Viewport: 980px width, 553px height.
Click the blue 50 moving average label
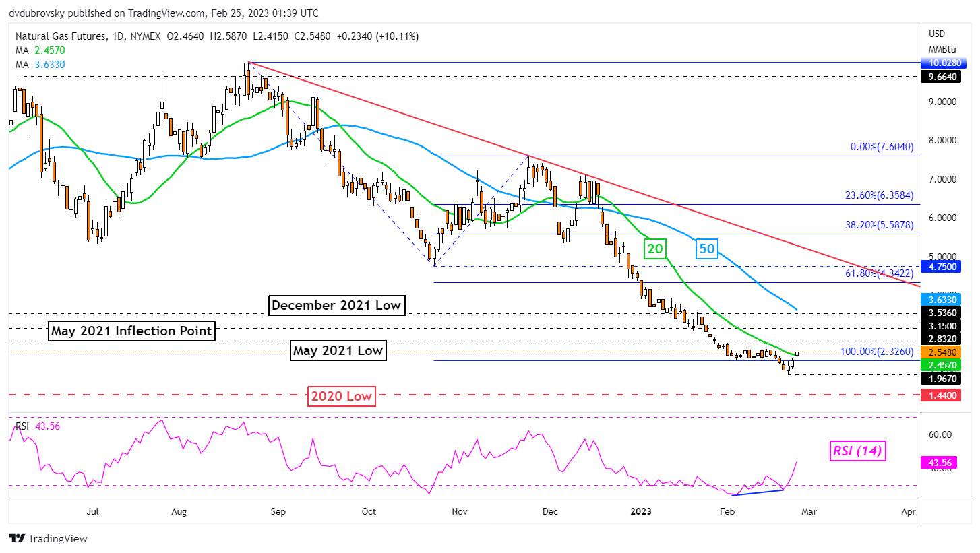point(708,250)
